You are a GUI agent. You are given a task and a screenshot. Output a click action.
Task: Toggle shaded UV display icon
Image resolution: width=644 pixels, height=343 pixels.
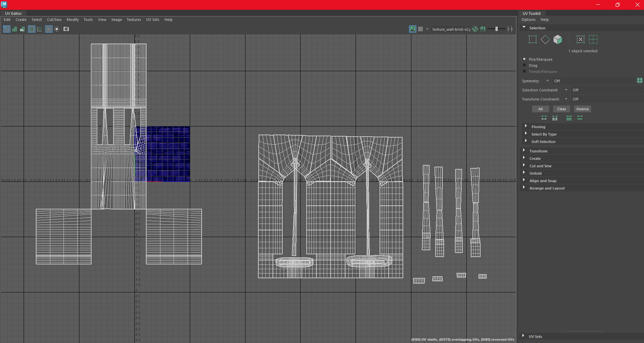point(15,29)
